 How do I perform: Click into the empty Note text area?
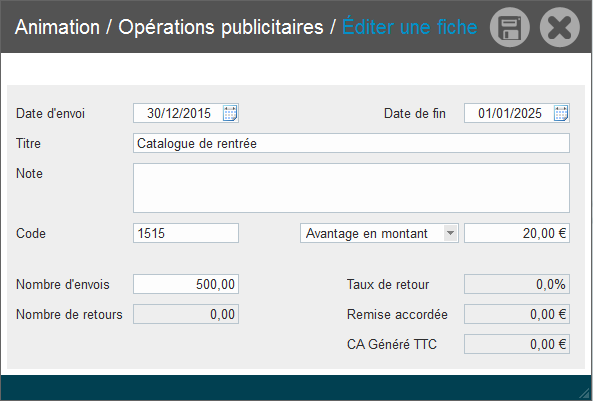pos(351,188)
